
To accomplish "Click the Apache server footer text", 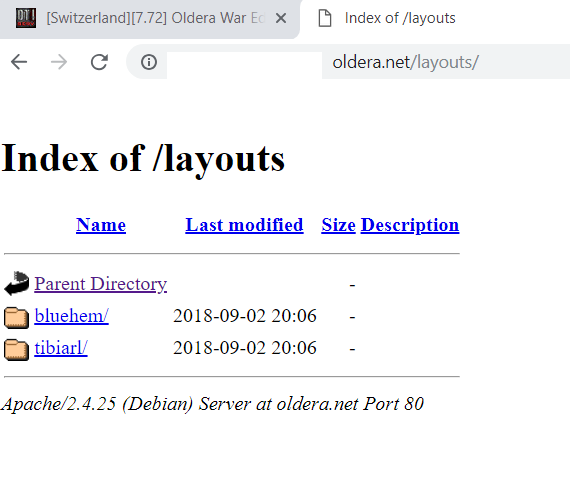I will pos(212,404).
